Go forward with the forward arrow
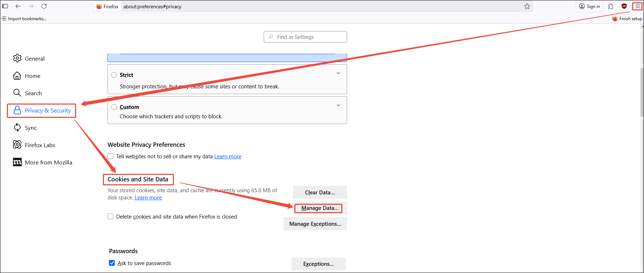The height and width of the screenshot is (273, 644). (31, 6)
